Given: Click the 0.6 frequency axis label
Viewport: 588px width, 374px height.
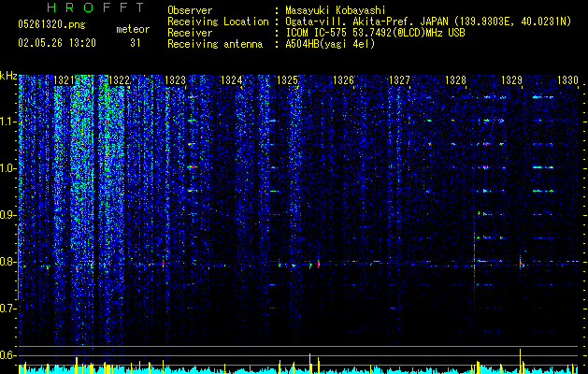Looking at the screenshot, I should pos(7,355).
